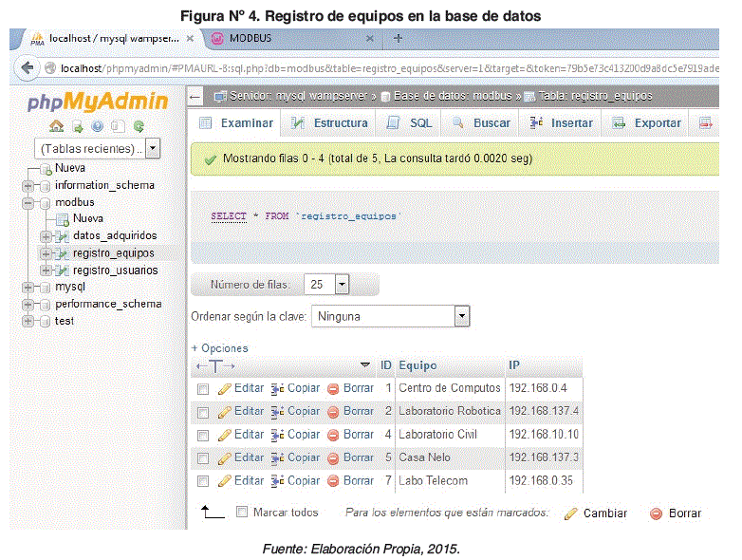
Task: Open the SQL tab
Action: pyautogui.click(x=410, y=123)
